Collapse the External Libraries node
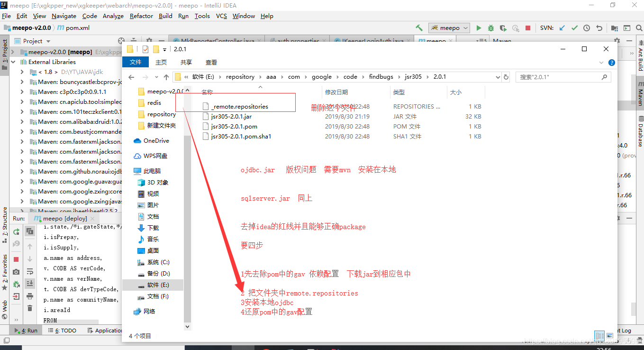The width and height of the screenshot is (644, 350). click(x=13, y=62)
